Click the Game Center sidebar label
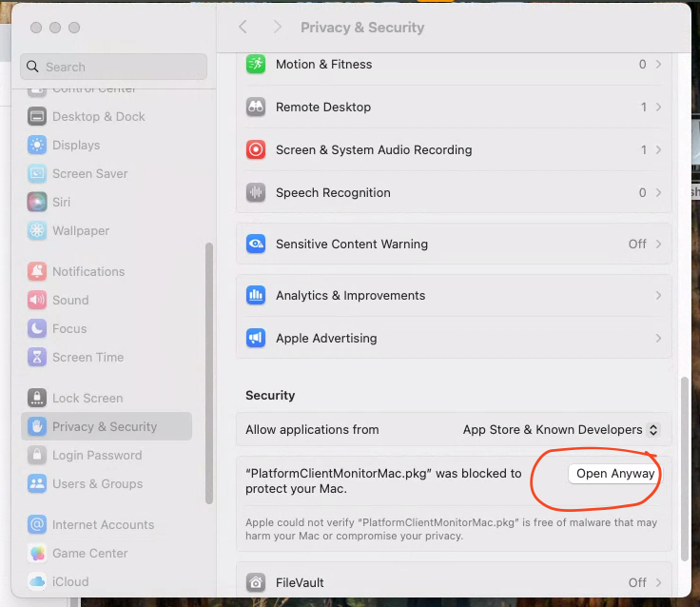Viewport: 700px width, 607px height. coord(90,553)
